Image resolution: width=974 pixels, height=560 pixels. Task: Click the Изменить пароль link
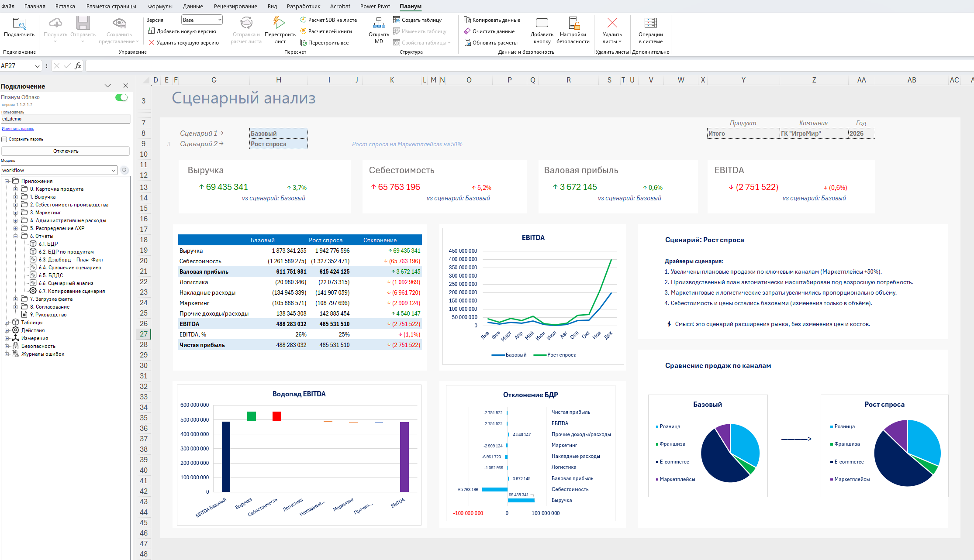click(17, 129)
